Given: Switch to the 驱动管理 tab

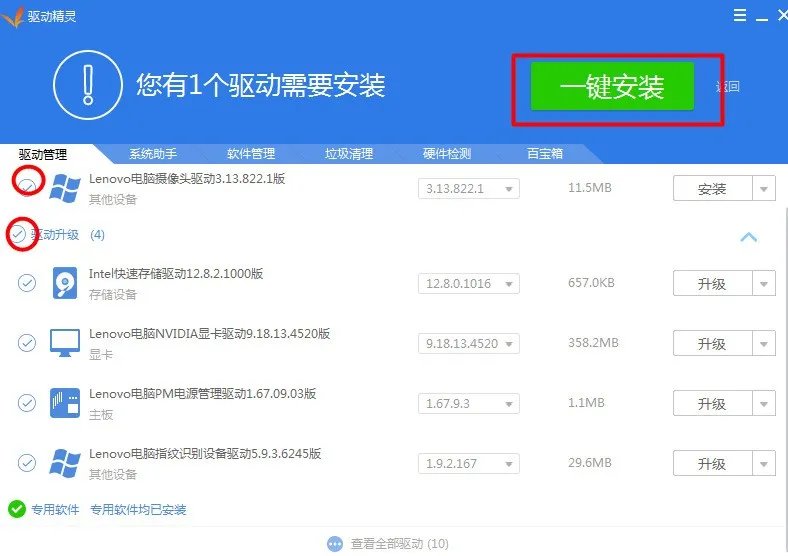Looking at the screenshot, I should coord(43,154).
